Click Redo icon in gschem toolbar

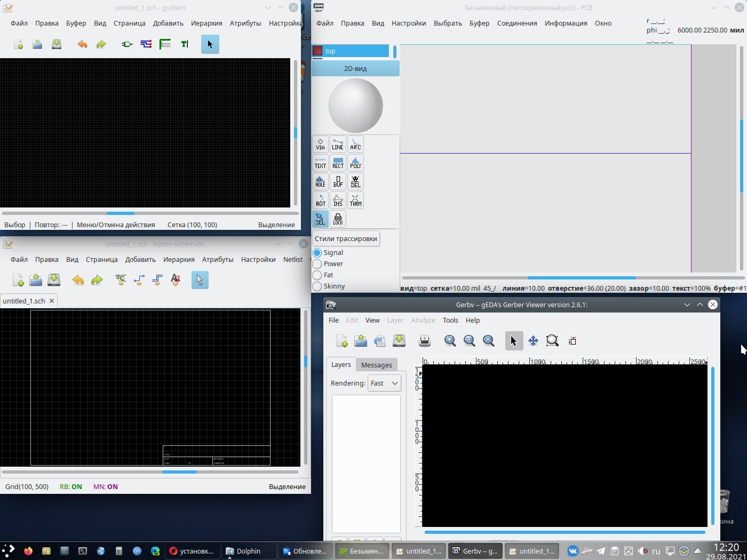101,44
